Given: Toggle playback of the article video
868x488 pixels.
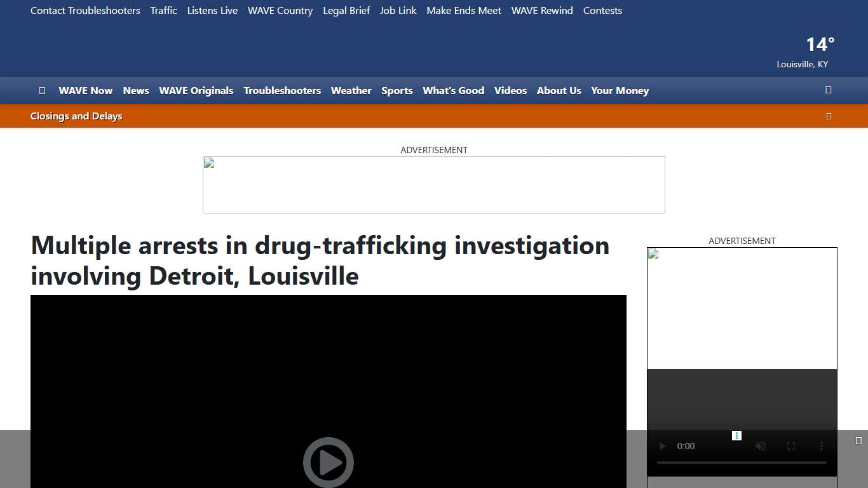Looking at the screenshot, I should (328, 463).
